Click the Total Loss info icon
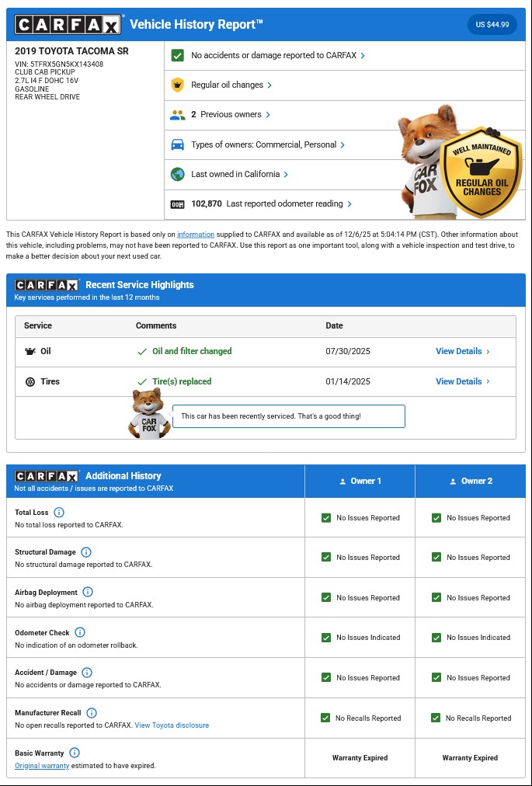This screenshot has width=532, height=786. pos(59,513)
